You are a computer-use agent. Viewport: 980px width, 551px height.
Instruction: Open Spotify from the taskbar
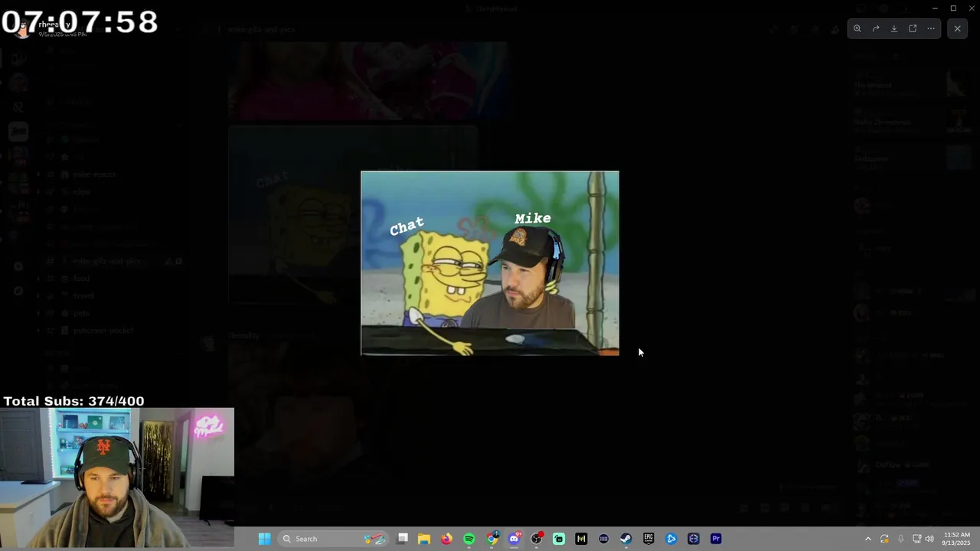469,539
